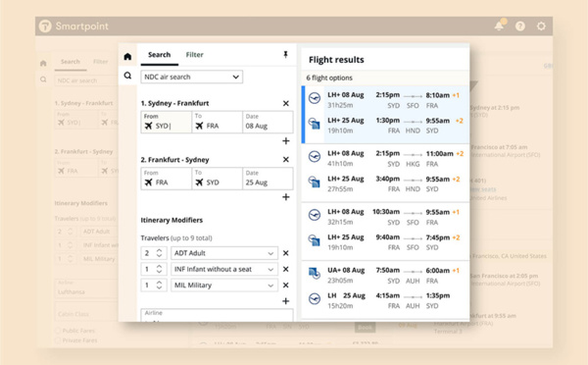Click Lufthansa logo on 41h10m flight
This screenshot has height=365, width=588.
315,156
